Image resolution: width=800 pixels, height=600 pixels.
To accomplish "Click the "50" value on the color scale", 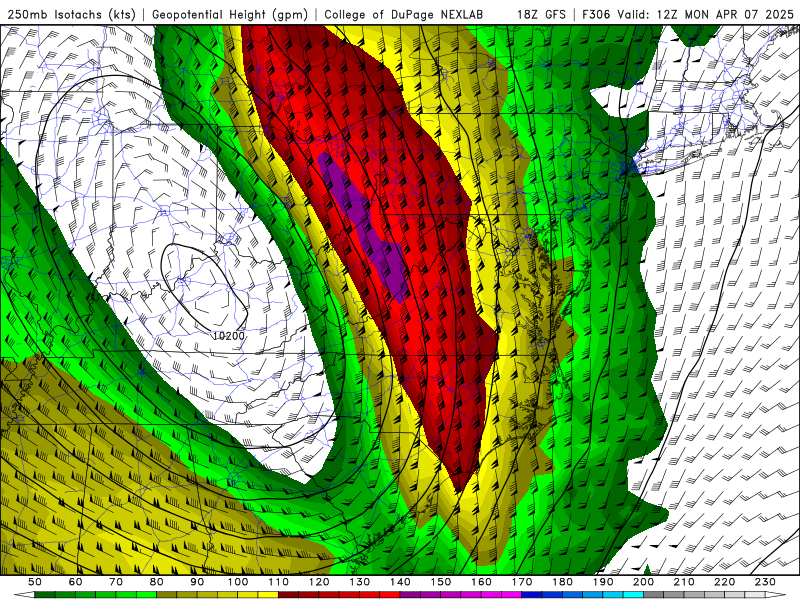I will (35, 582).
